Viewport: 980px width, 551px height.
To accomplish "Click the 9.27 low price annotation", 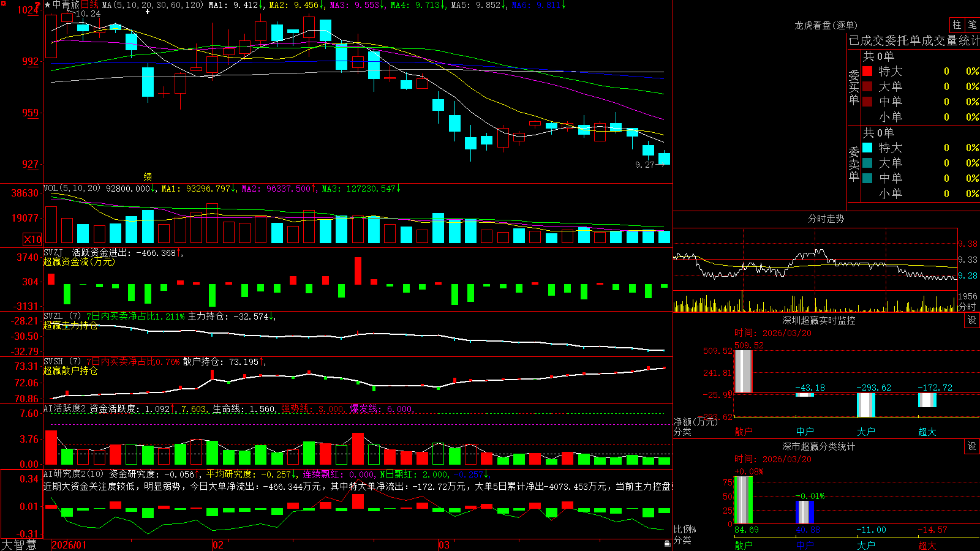I will pyautogui.click(x=645, y=165).
